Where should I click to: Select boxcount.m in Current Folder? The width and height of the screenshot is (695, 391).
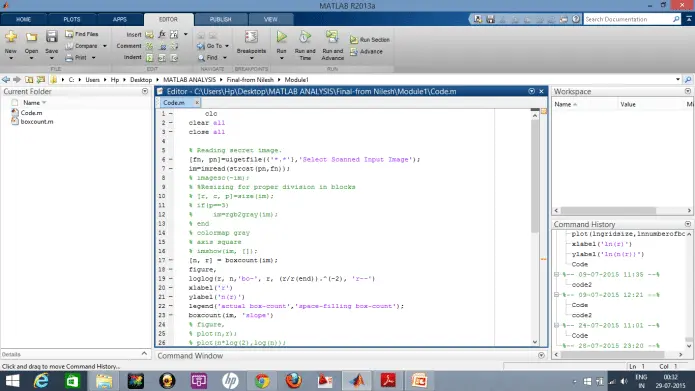click(37, 122)
